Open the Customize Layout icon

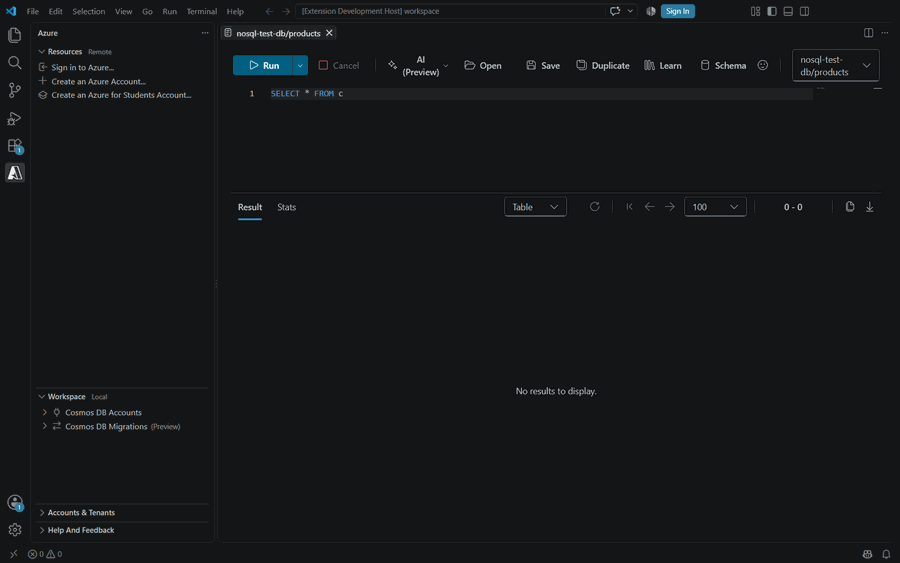755,11
